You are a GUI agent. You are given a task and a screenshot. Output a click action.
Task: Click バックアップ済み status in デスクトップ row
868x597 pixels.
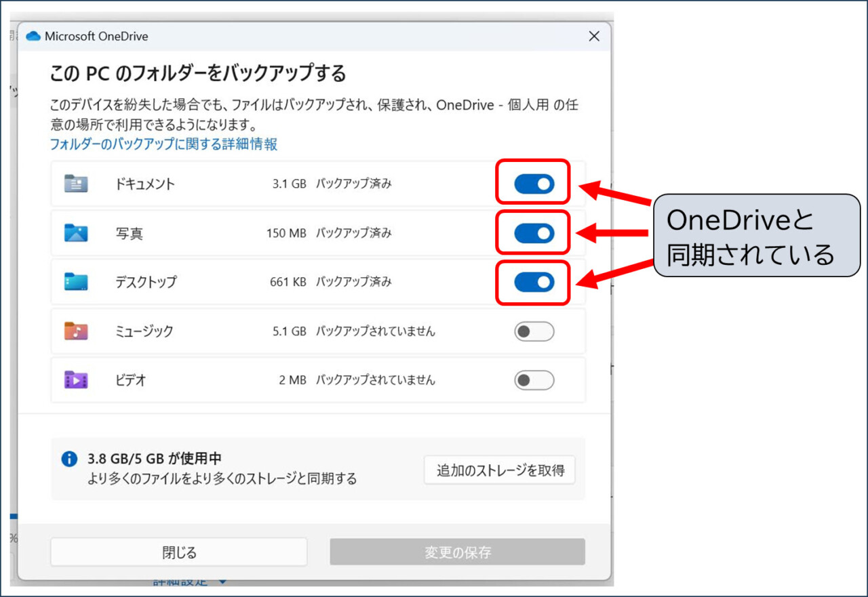[353, 282]
